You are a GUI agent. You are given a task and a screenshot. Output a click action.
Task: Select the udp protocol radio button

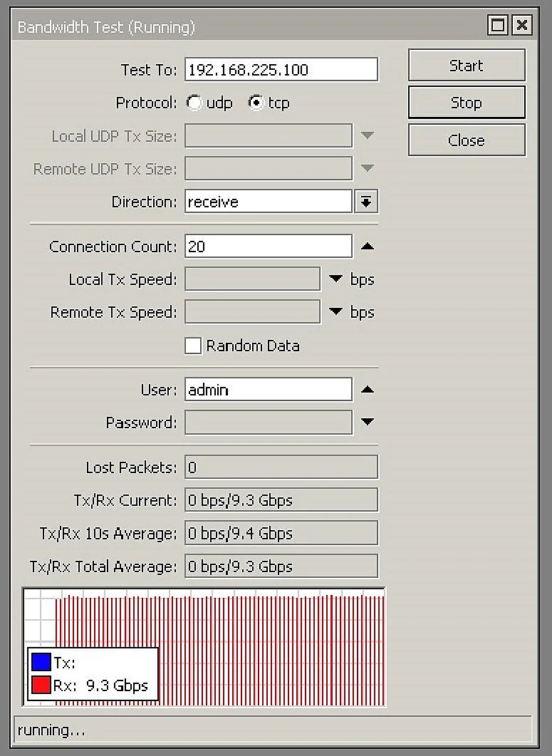194,103
